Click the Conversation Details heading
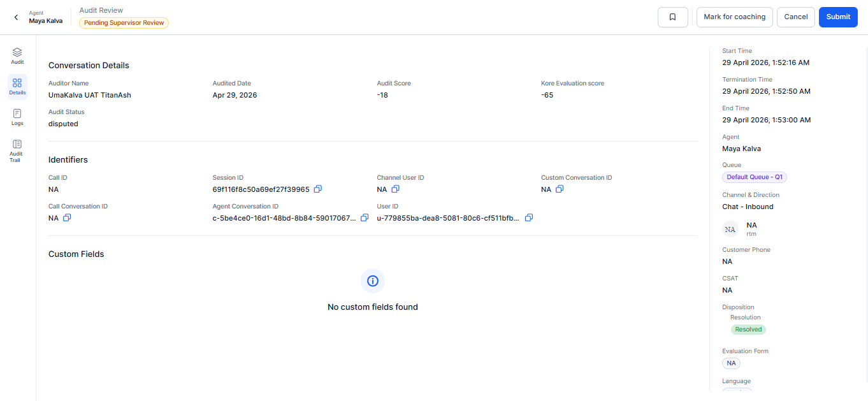This screenshot has height=401, width=868. click(89, 65)
